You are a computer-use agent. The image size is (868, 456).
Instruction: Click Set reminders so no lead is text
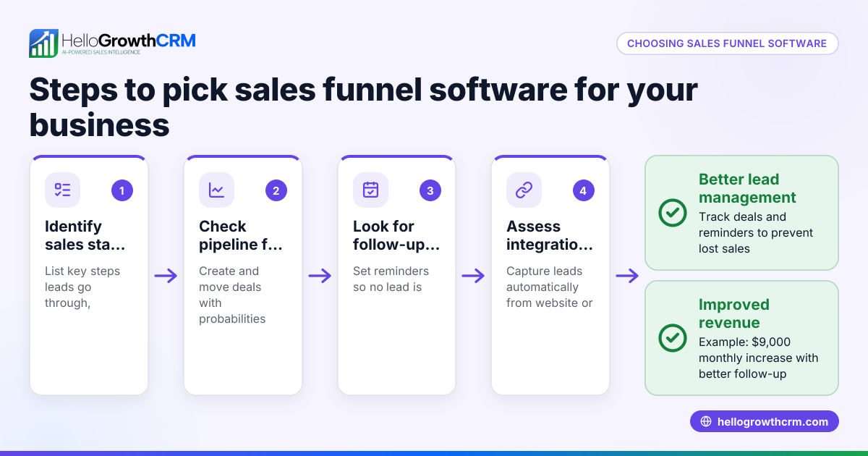[391, 279]
